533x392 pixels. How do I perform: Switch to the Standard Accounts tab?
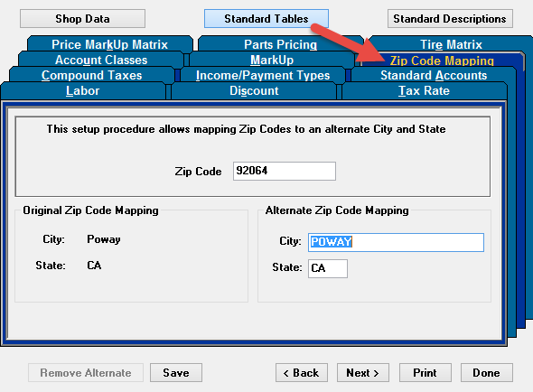pos(434,75)
